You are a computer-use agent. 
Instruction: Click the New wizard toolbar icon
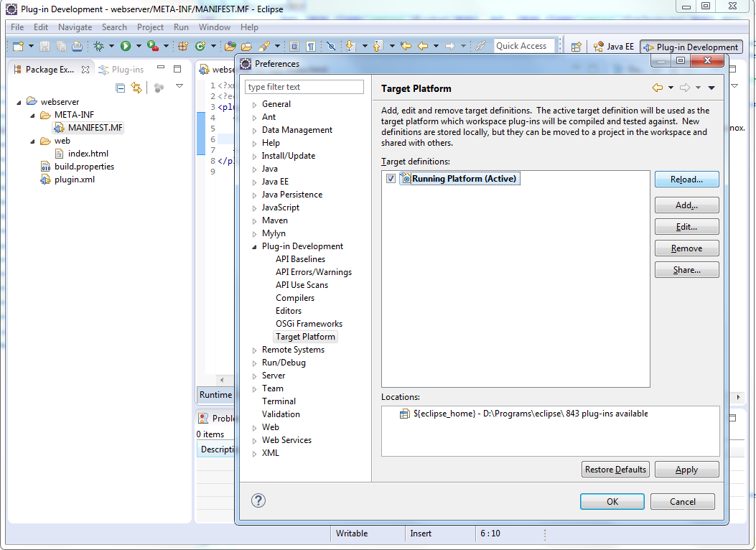pyautogui.click(x=19, y=46)
